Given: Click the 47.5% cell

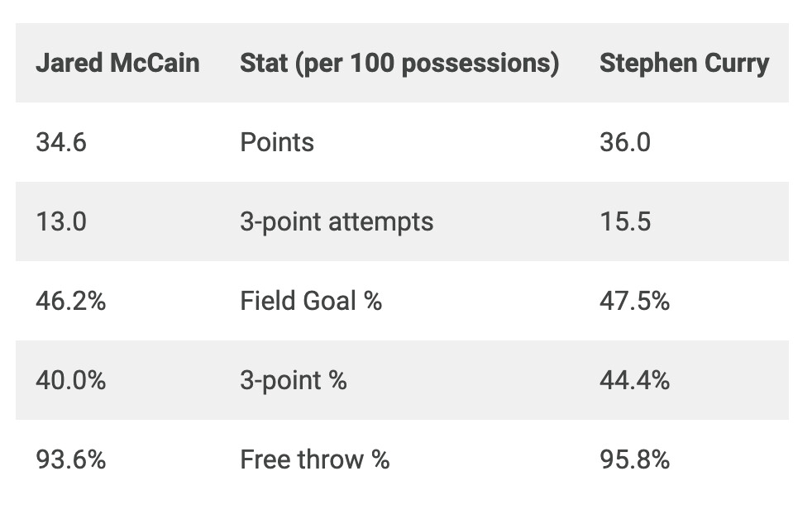Looking at the screenshot, I should [x=634, y=302].
